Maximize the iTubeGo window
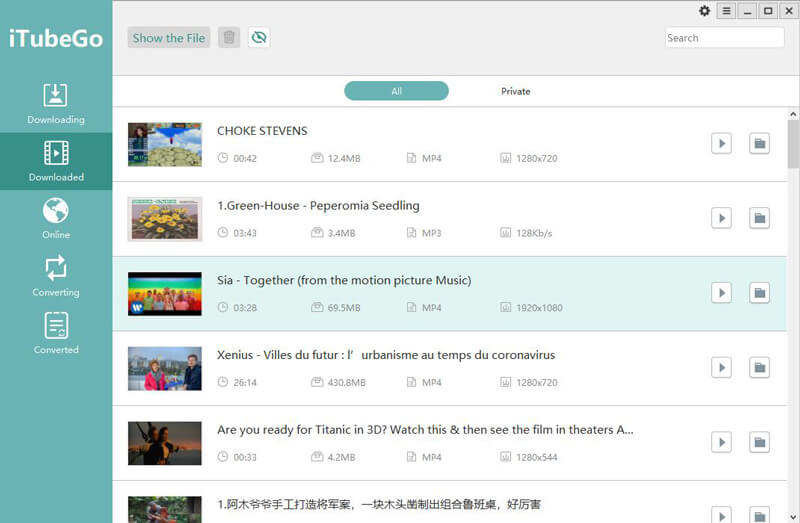Image resolution: width=800 pixels, height=523 pixels. click(768, 11)
